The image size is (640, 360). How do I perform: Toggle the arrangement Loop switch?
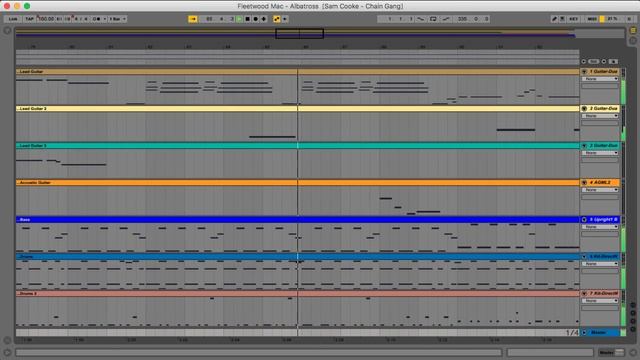433,19
